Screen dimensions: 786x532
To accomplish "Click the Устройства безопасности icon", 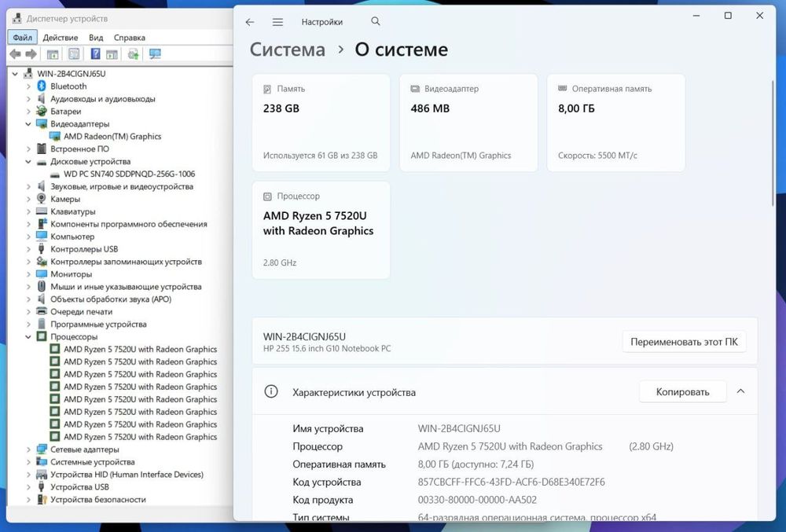I will (x=42, y=500).
